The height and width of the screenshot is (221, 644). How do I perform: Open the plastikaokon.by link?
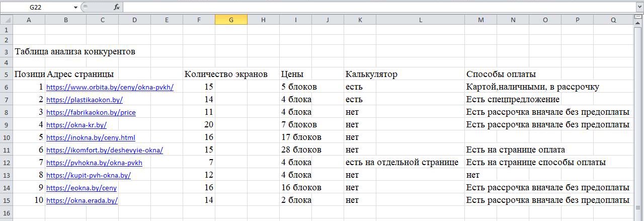84,100
